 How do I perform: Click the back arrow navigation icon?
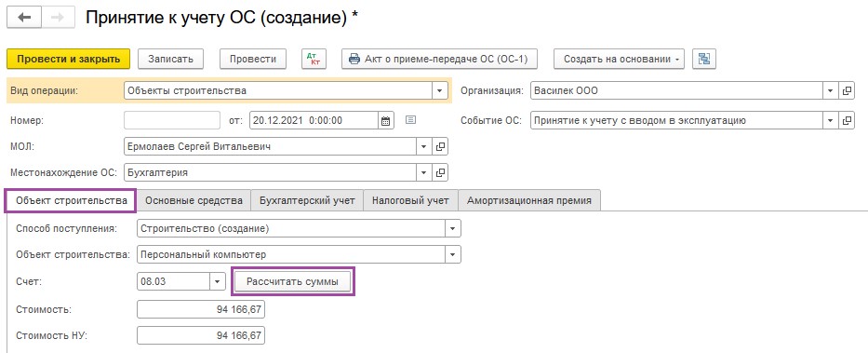[23, 17]
